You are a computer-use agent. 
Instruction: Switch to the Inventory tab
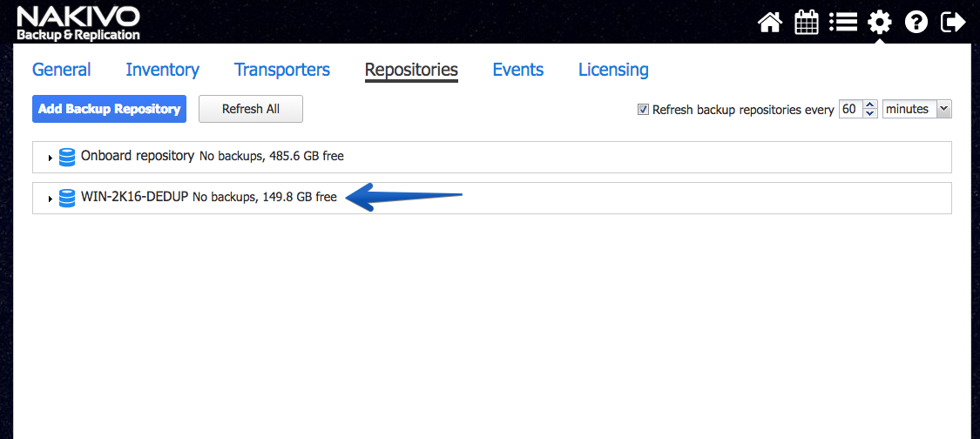(x=163, y=70)
